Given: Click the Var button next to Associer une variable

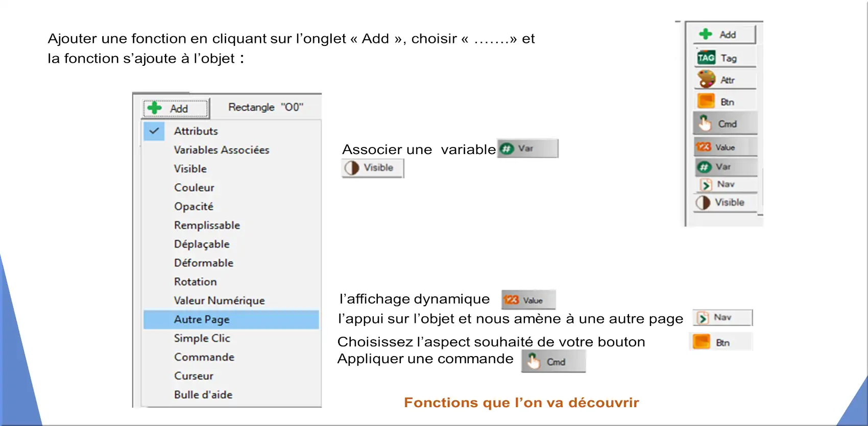Looking at the screenshot, I should pos(527,148).
